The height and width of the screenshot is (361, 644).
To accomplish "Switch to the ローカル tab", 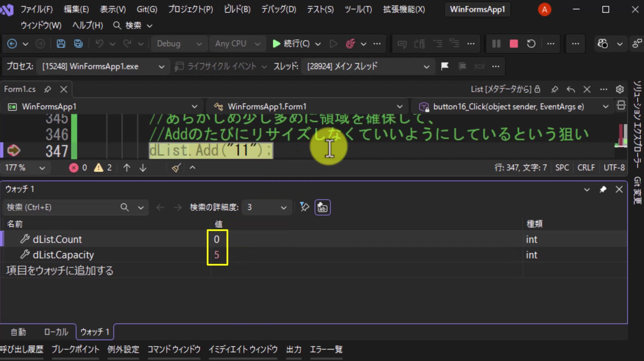I will pos(56,332).
